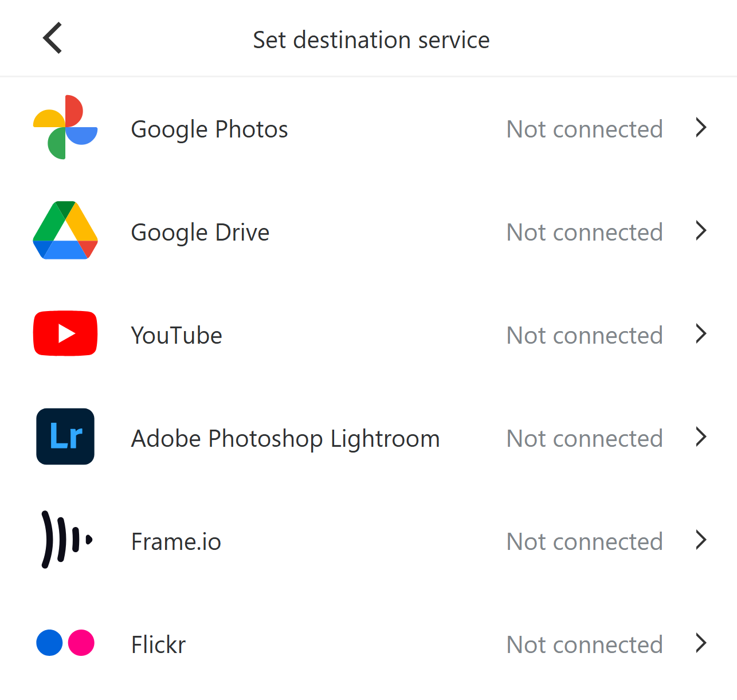Image resolution: width=737 pixels, height=700 pixels.
Task: Click the Lightroom Lr icon
Action: pyautogui.click(x=65, y=436)
